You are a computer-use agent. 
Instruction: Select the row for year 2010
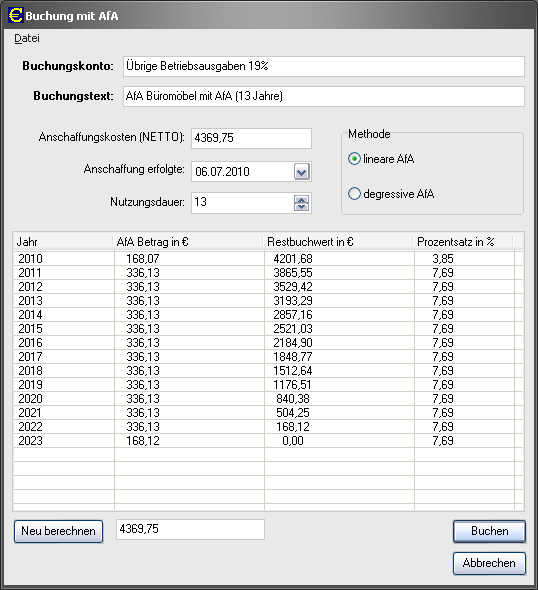click(268, 259)
